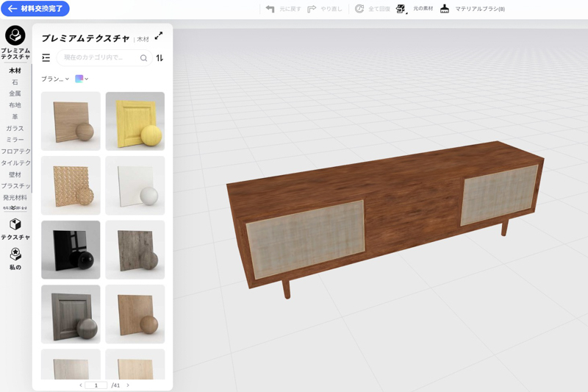This screenshot has width=588, height=392.
Task: Pick the glossy black texture
Action: [x=71, y=250]
